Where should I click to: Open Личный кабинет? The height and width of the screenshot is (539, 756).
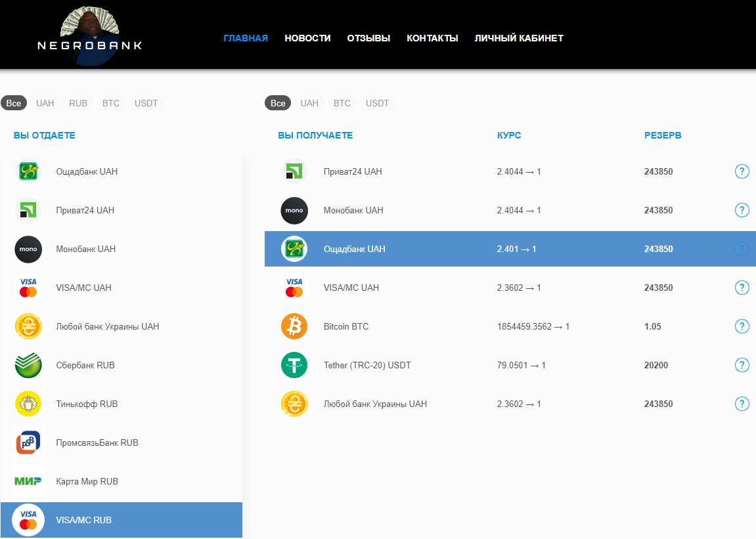[519, 38]
